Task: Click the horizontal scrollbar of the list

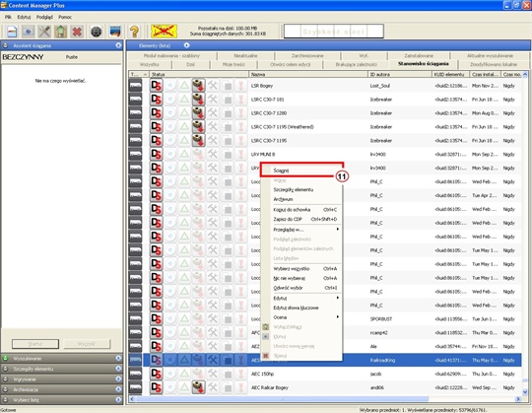Action: (x=282, y=399)
